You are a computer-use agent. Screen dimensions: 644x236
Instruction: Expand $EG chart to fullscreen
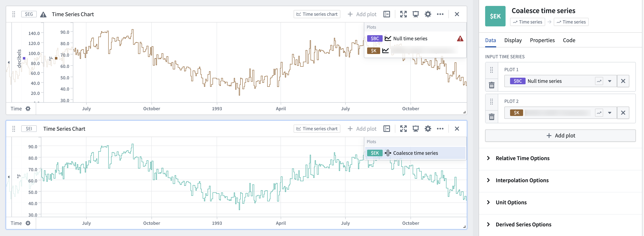click(403, 14)
